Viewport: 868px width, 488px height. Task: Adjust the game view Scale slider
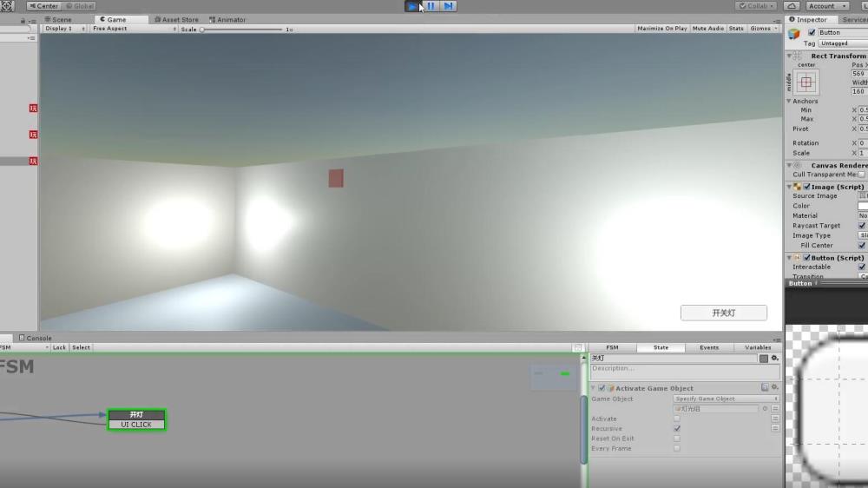click(242, 30)
